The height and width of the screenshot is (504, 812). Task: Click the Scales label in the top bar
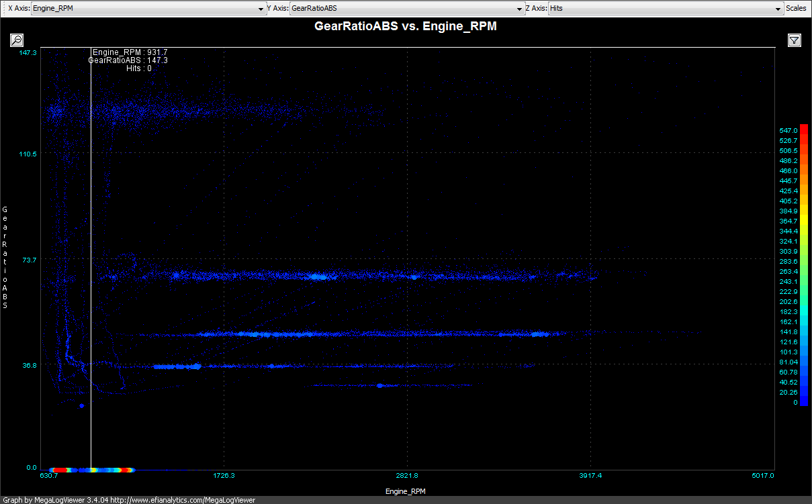796,9
